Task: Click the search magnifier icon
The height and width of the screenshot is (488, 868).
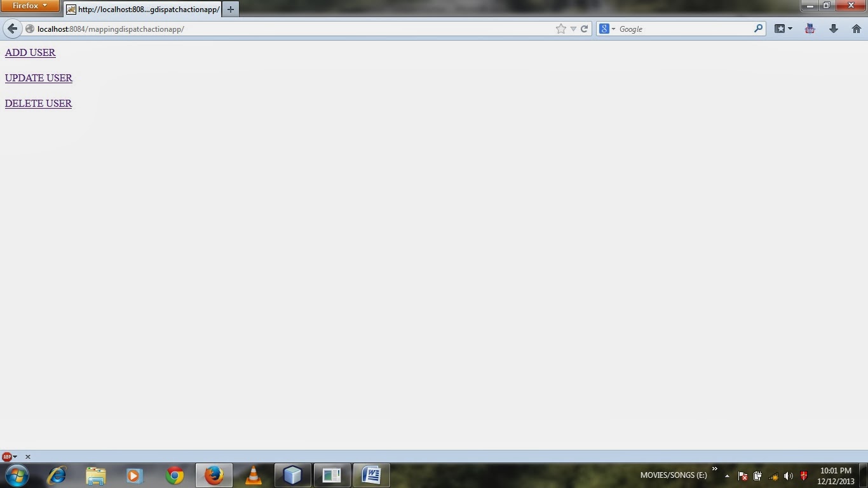Action: tap(758, 29)
